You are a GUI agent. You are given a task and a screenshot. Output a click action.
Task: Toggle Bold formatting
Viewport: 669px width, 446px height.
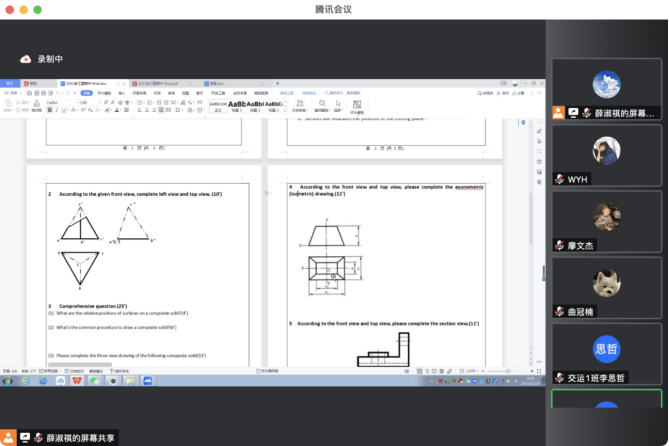coord(48,109)
